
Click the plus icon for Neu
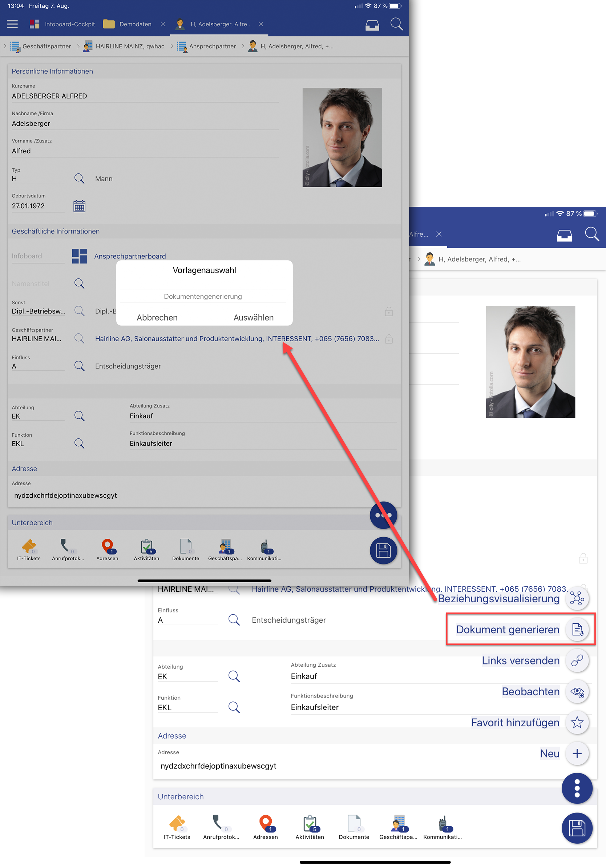577,754
